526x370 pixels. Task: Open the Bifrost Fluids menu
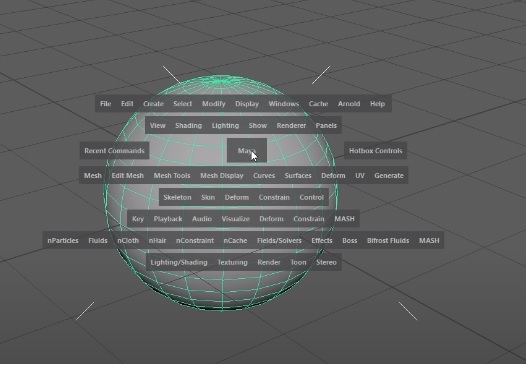(x=388, y=241)
